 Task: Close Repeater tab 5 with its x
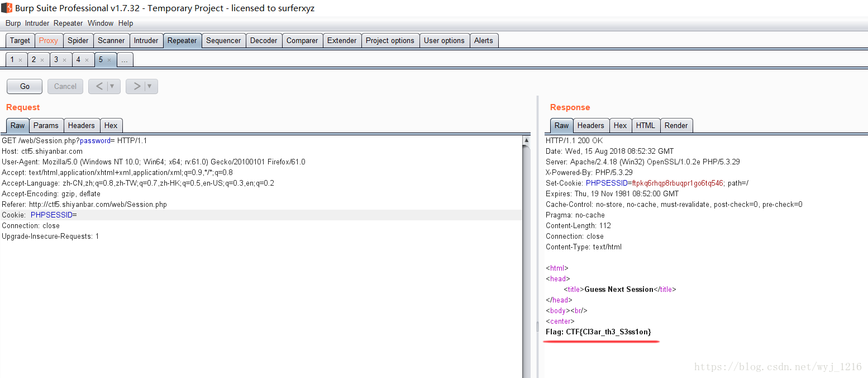109,60
